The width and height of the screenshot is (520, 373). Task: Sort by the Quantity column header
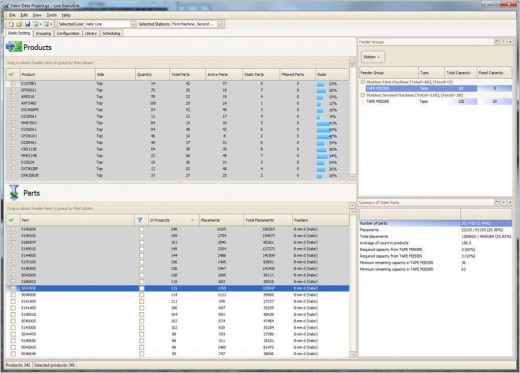coord(152,74)
